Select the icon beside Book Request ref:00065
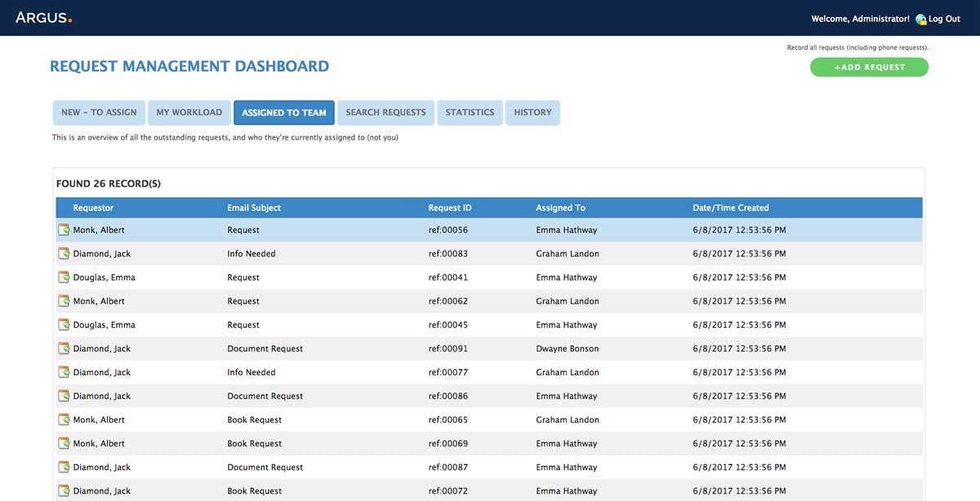 (64, 419)
